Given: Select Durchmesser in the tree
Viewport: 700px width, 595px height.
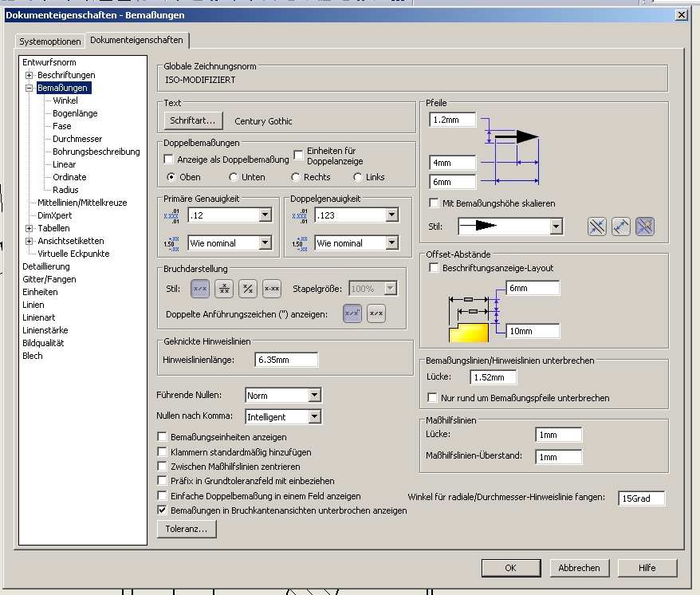Looking at the screenshot, I should pyautogui.click(x=77, y=139).
